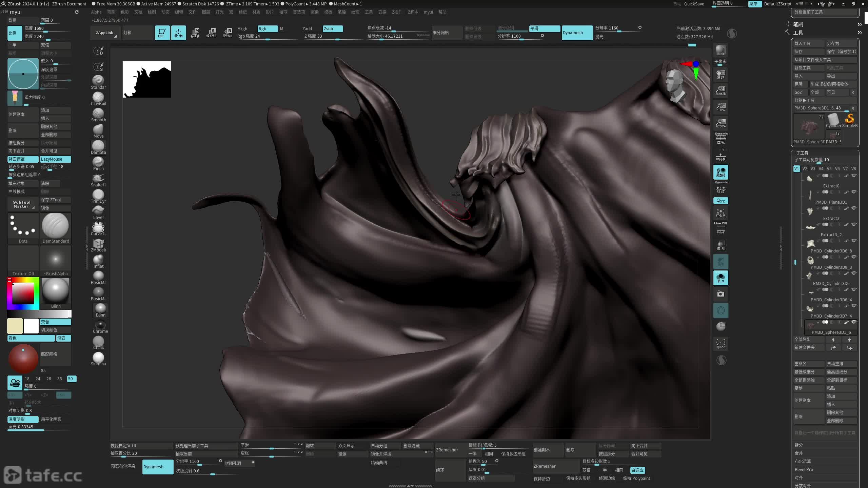Open the SubTool Master dropdown
868x488 pixels.
click(22, 204)
